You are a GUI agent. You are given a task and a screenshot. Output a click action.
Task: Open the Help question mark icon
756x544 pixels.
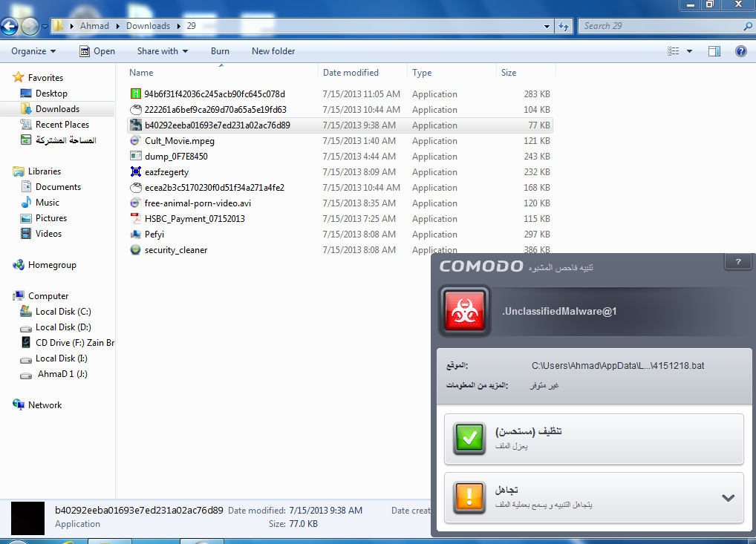point(741,51)
